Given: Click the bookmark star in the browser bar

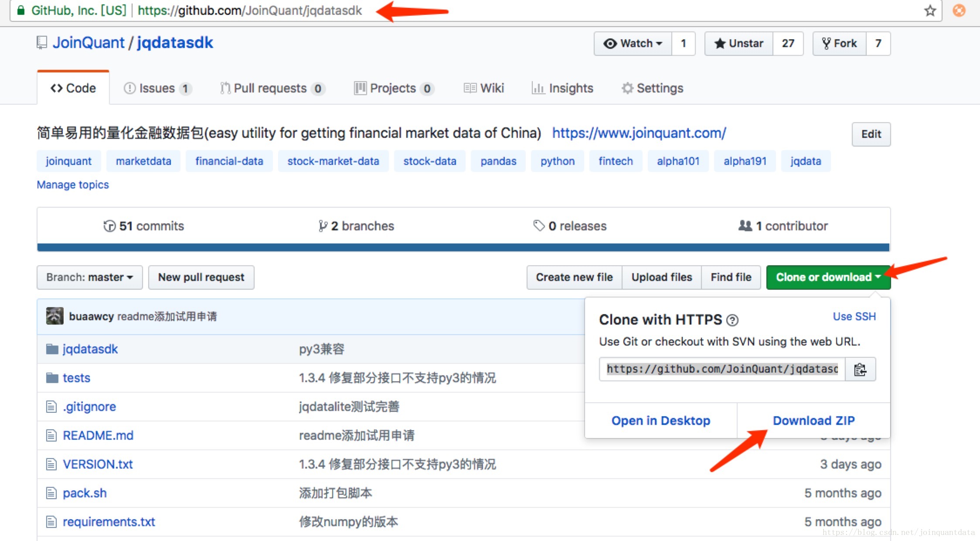Looking at the screenshot, I should (x=930, y=10).
